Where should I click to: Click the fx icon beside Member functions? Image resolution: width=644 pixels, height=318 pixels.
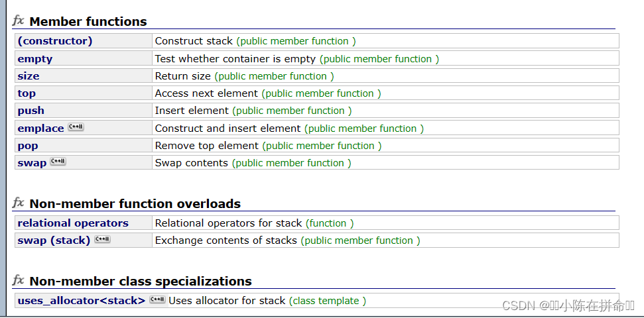click(x=18, y=20)
